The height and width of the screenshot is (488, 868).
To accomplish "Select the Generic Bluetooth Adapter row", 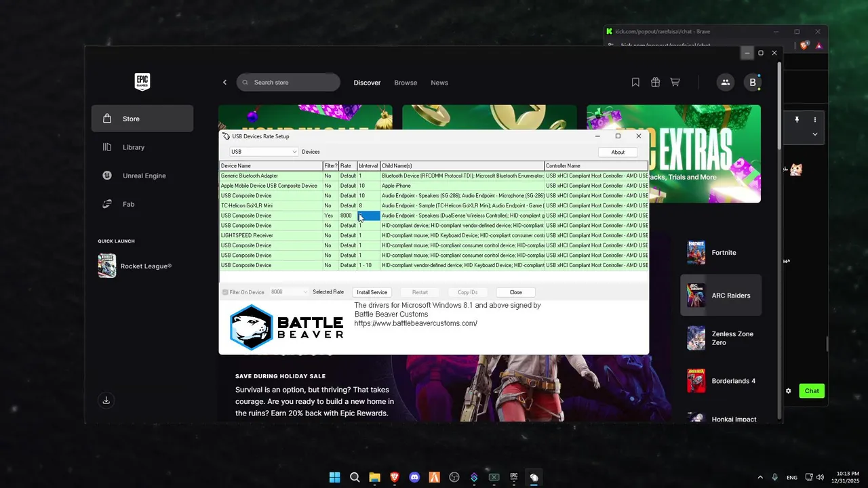I will click(x=434, y=176).
